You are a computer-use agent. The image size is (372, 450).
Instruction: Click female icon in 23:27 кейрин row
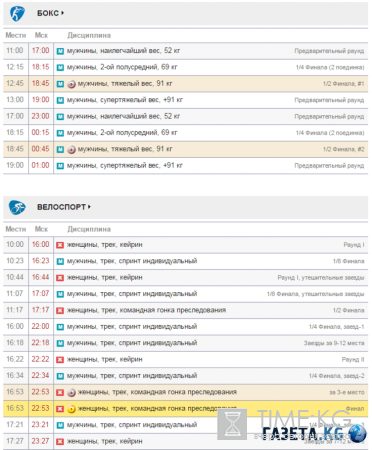pyautogui.click(x=60, y=442)
